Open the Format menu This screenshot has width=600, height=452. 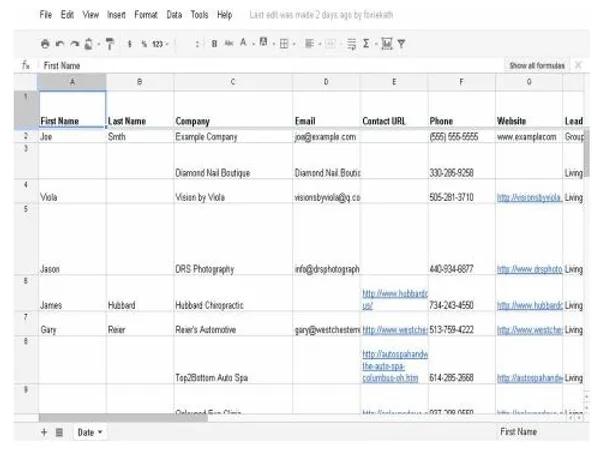146,15
